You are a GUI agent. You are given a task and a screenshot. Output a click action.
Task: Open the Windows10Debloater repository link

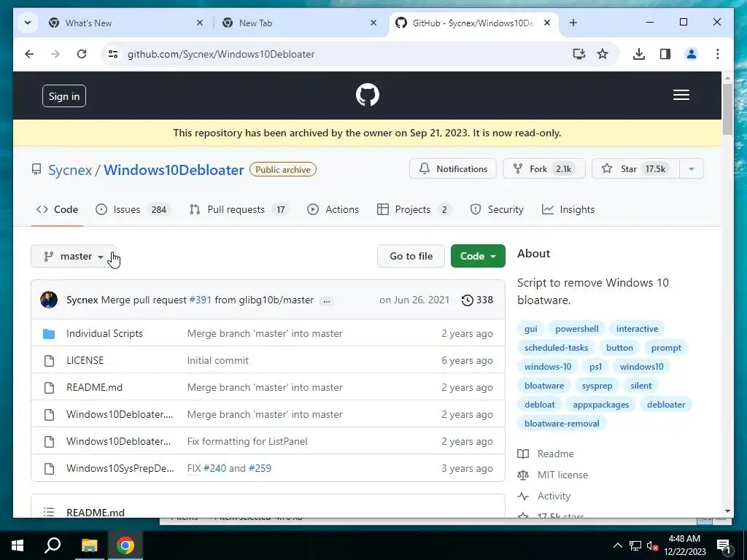(174, 170)
